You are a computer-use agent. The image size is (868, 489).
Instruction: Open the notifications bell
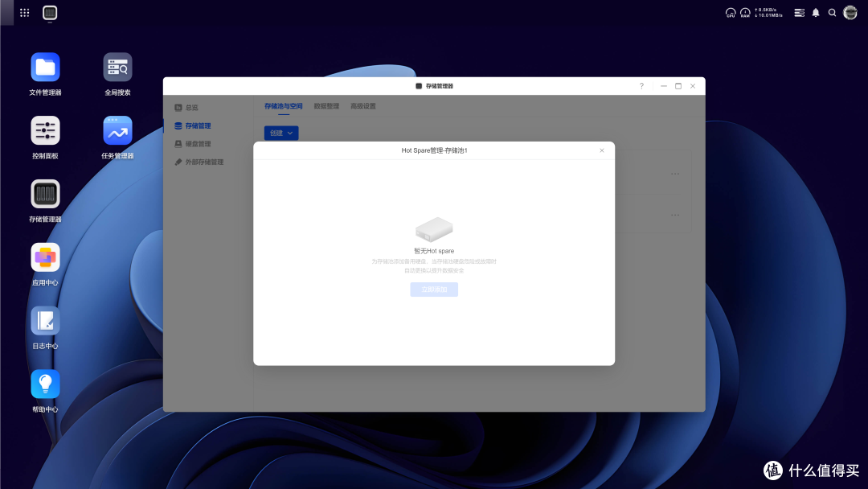coord(816,13)
